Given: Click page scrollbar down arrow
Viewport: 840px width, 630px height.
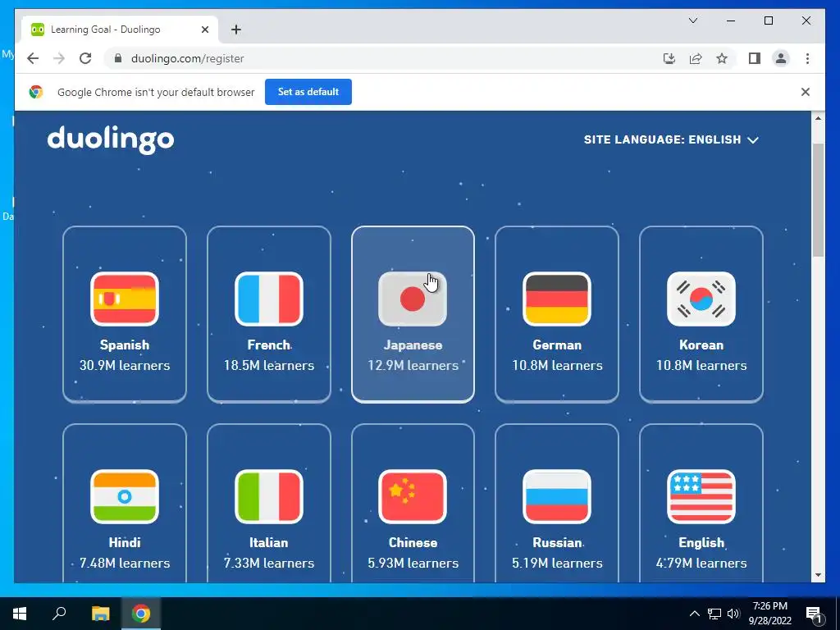Looking at the screenshot, I should tap(818, 575).
